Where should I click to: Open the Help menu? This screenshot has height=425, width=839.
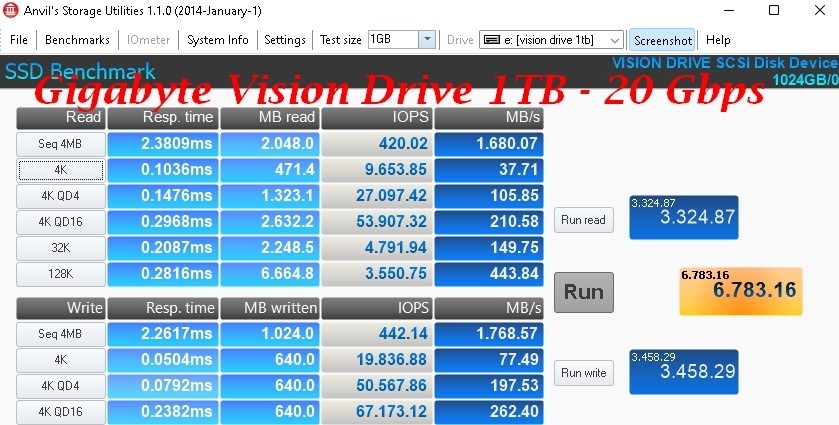point(718,40)
